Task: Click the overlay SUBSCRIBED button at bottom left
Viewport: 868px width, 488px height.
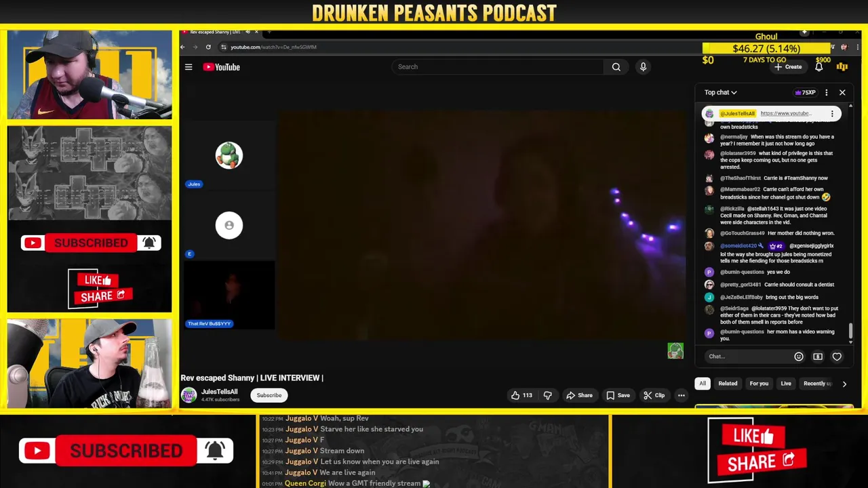Action: point(126,451)
